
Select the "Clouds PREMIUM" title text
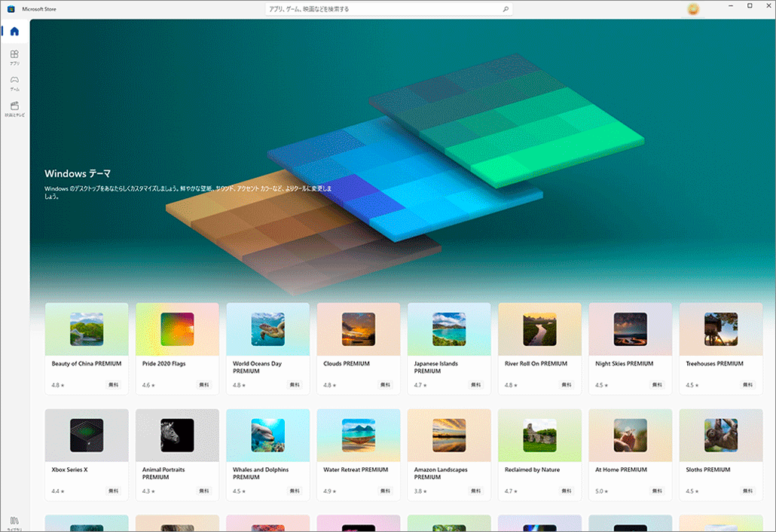(x=347, y=364)
